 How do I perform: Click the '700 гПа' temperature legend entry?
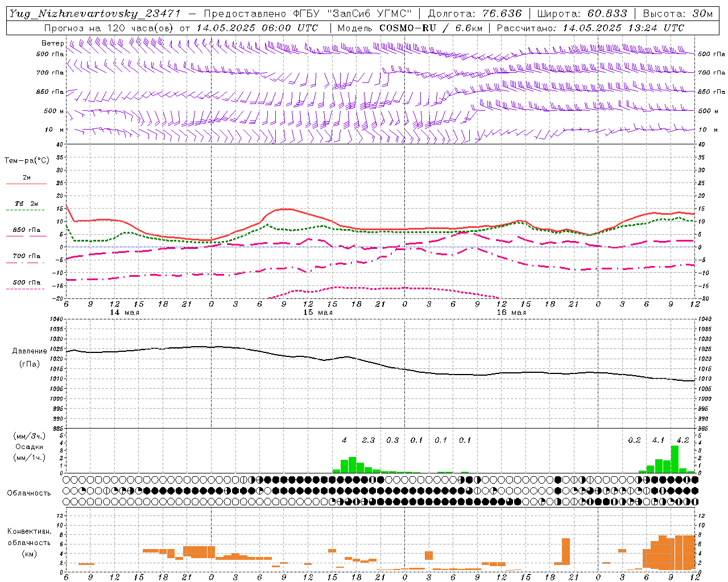tap(27, 256)
